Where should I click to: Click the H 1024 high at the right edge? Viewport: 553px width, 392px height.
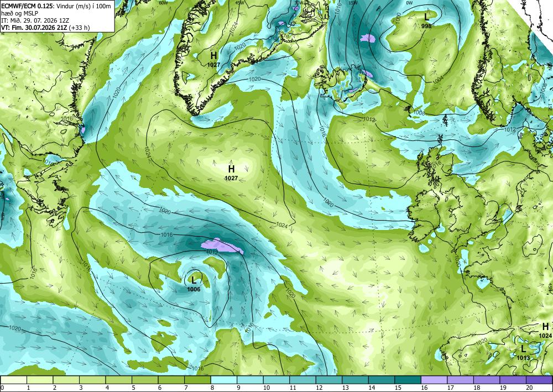[545, 330]
